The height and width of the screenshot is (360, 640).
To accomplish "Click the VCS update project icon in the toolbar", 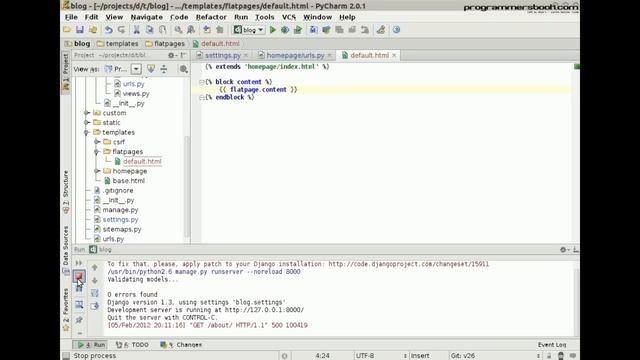I will tap(313, 30).
